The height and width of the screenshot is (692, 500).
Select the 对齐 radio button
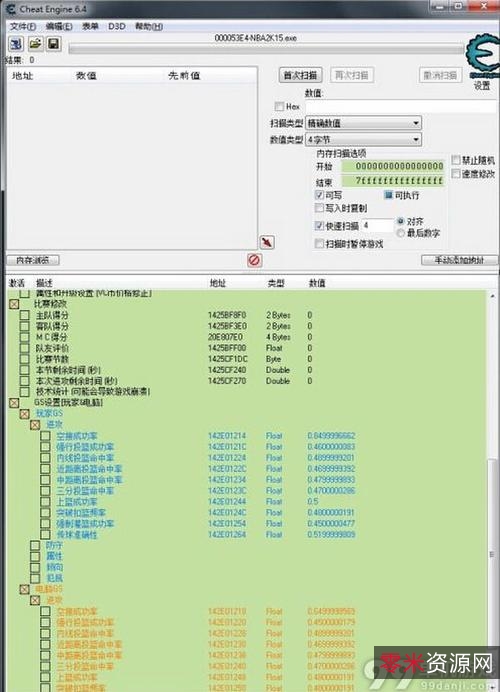pos(400,221)
